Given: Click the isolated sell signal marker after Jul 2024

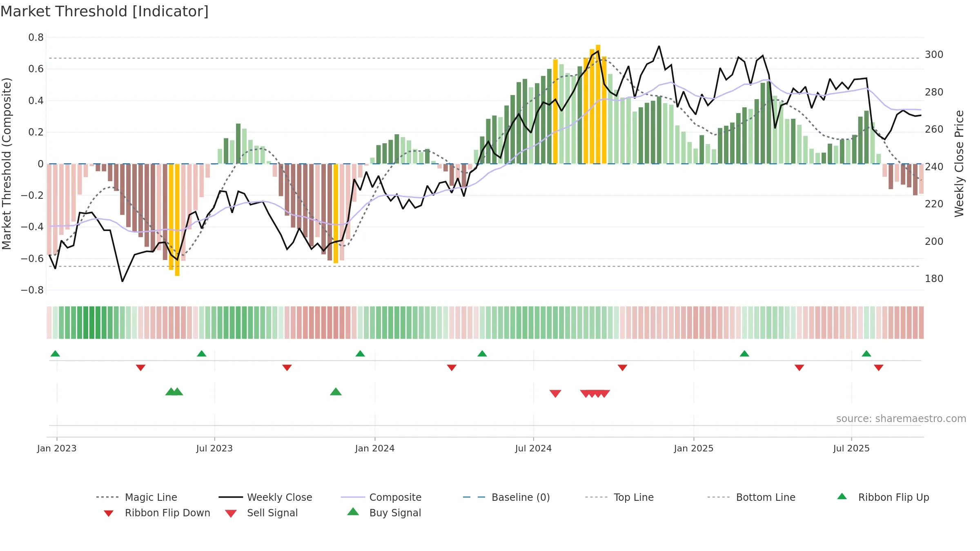Looking at the screenshot, I should point(555,393).
